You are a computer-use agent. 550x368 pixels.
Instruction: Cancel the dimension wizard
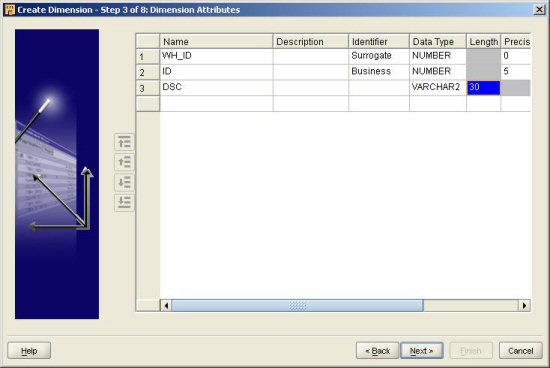[521, 350]
